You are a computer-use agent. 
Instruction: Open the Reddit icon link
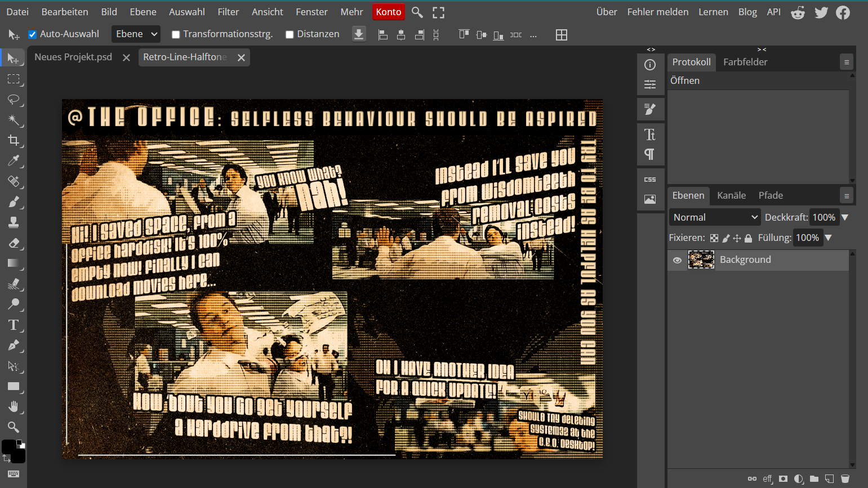(x=798, y=12)
